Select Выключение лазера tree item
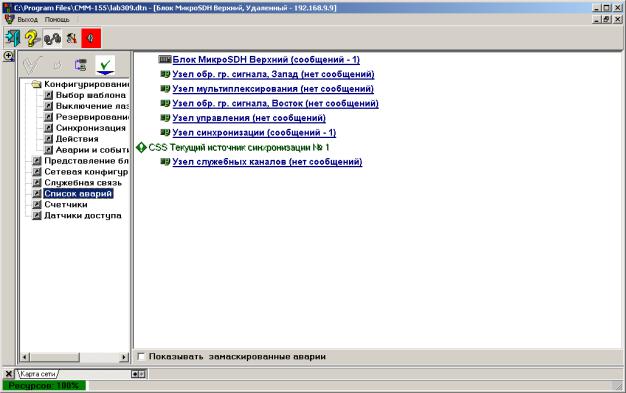626x393 pixels. (x=92, y=106)
